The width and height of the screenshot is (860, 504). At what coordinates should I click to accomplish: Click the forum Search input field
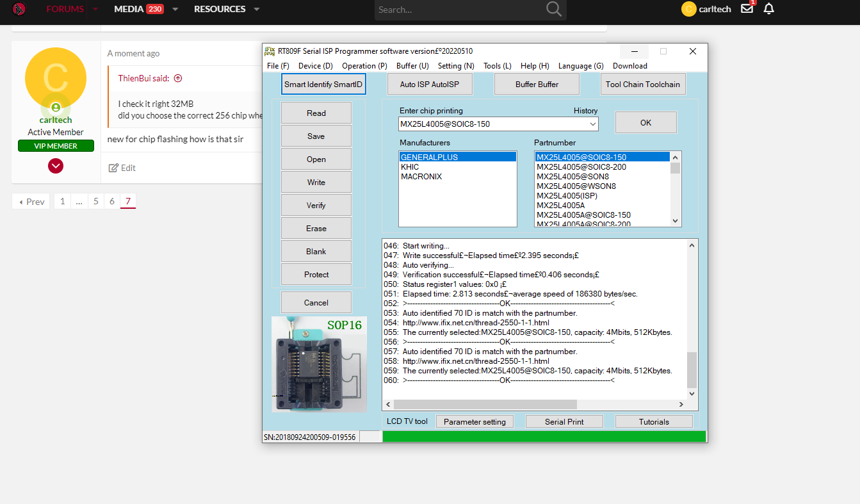point(460,10)
